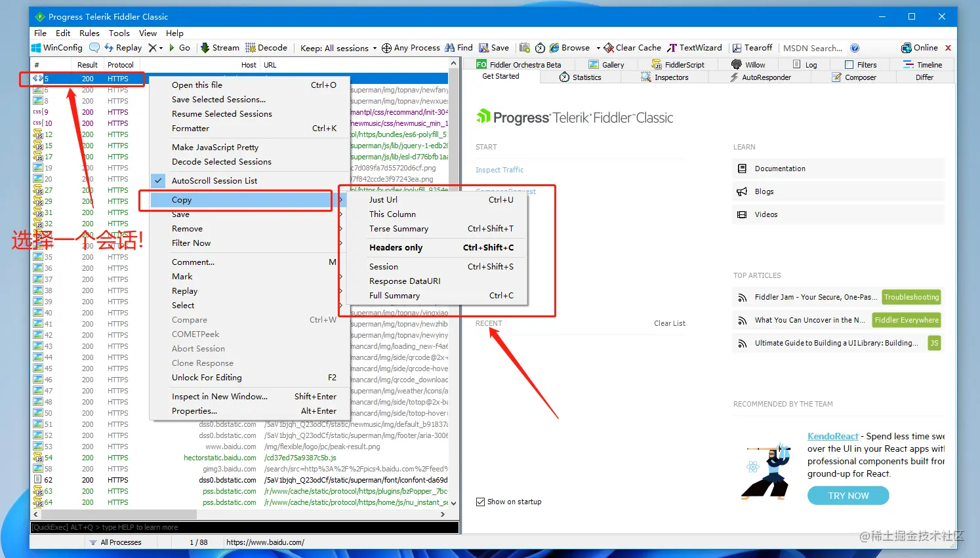Expand the Browse dropdown arrow
980x558 pixels.
coord(598,48)
